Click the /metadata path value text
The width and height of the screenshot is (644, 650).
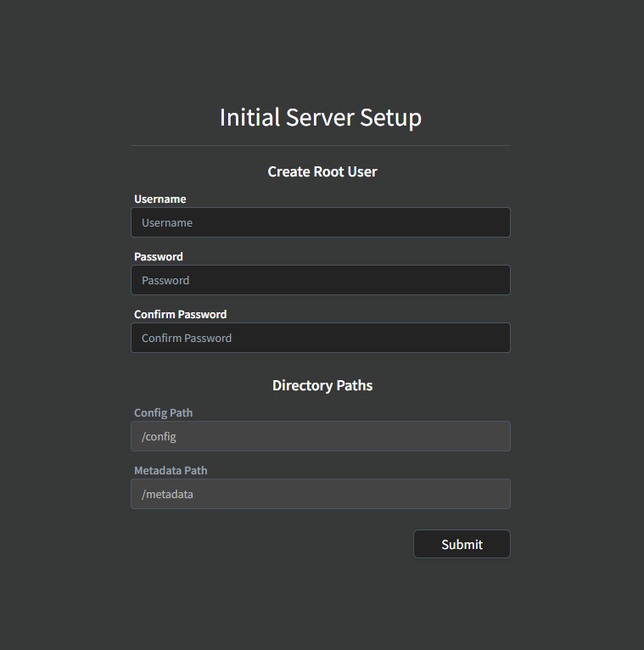coord(167,494)
